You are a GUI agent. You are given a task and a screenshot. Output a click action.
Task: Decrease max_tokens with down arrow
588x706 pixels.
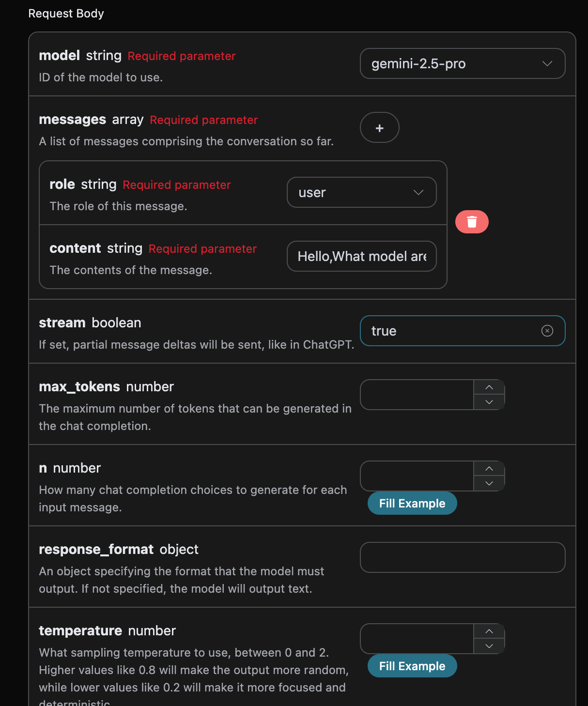pos(489,402)
